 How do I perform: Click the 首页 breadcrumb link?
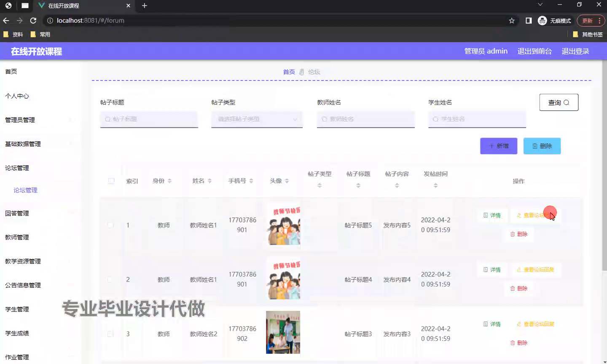point(289,72)
